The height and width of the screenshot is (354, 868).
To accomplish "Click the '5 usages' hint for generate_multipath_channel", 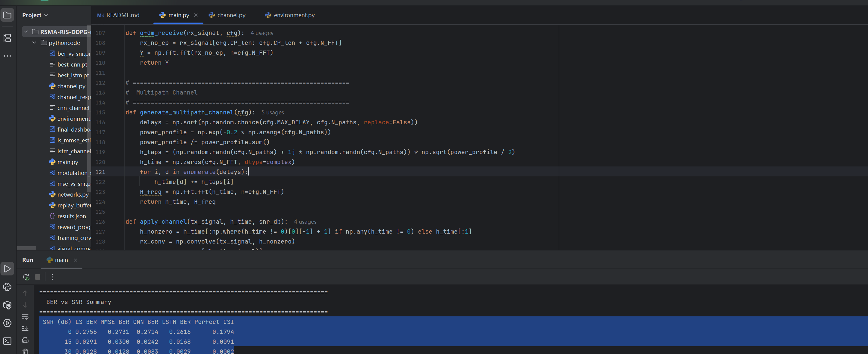I will pyautogui.click(x=272, y=113).
